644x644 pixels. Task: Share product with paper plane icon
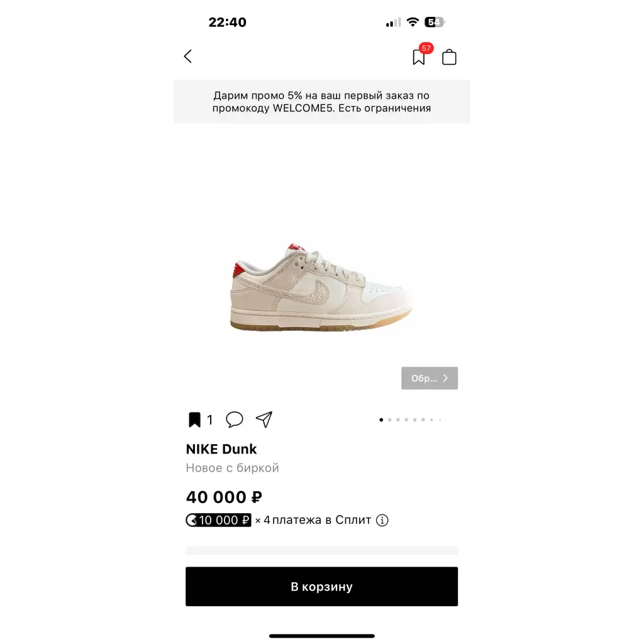264,419
